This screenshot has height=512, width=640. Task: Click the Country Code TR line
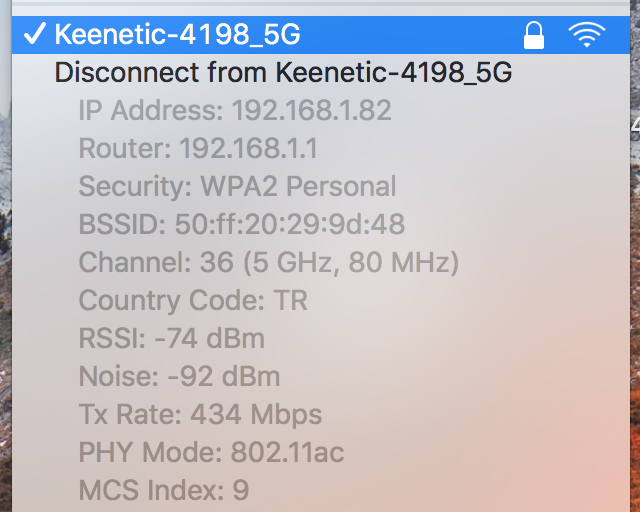tap(193, 301)
